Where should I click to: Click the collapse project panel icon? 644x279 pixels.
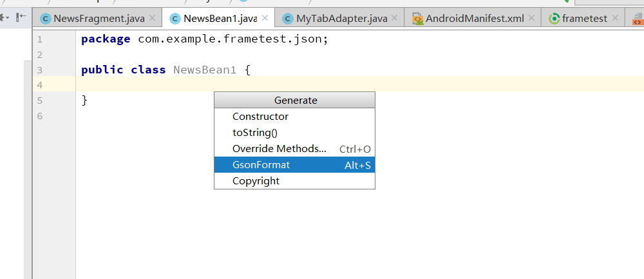point(21,17)
